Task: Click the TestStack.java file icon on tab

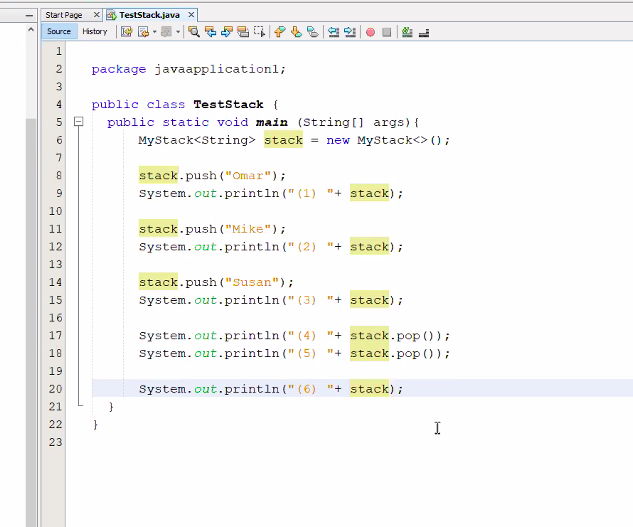Action: (111, 15)
